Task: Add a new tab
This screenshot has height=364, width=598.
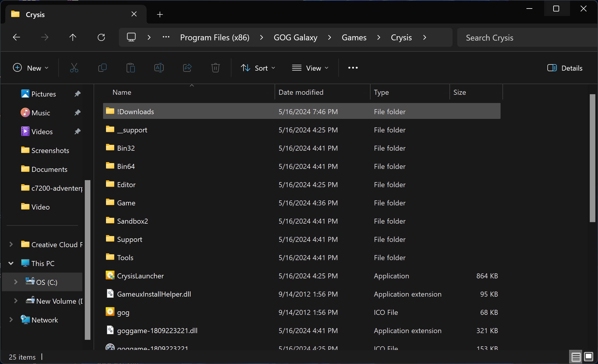Action: 160,14
